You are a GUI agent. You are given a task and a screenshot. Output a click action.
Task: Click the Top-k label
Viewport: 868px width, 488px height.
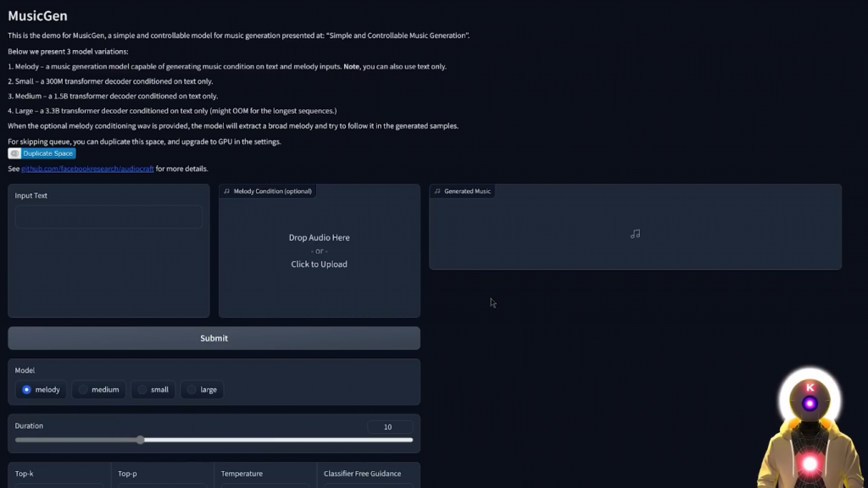tap(25, 474)
